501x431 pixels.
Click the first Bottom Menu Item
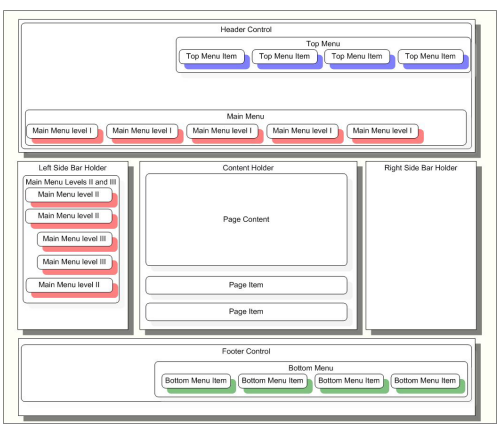[x=196, y=381]
